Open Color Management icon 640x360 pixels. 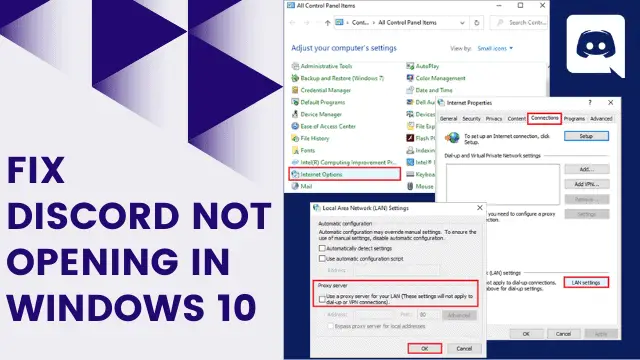410,78
